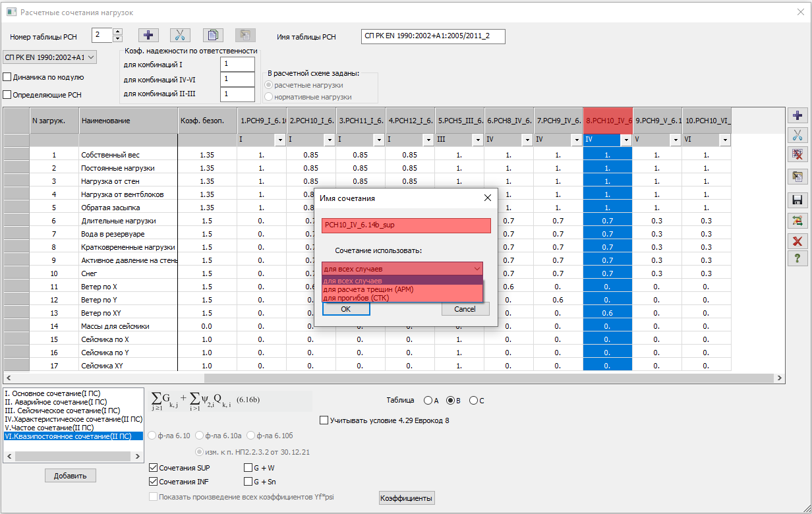Expand the type dropdown under column 9.РСН9_V
This screenshot has height=514, width=812.
675,140
